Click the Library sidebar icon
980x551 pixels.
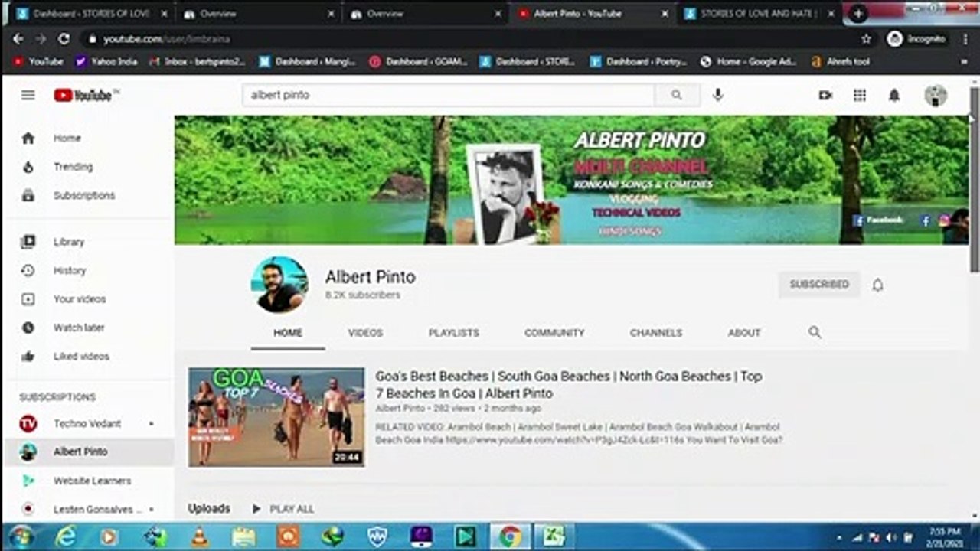pyautogui.click(x=28, y=242)
